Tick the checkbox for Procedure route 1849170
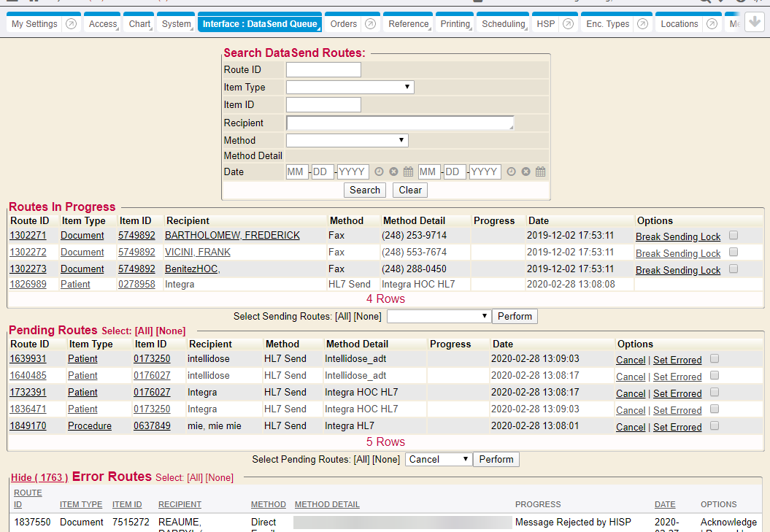Viewport: 770px width, 532px height. 715,425
